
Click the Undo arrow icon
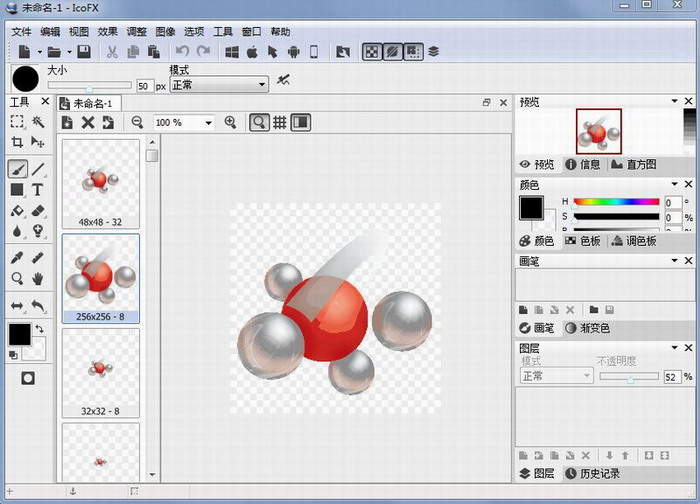pyautogui.click(x=182, y=52)
